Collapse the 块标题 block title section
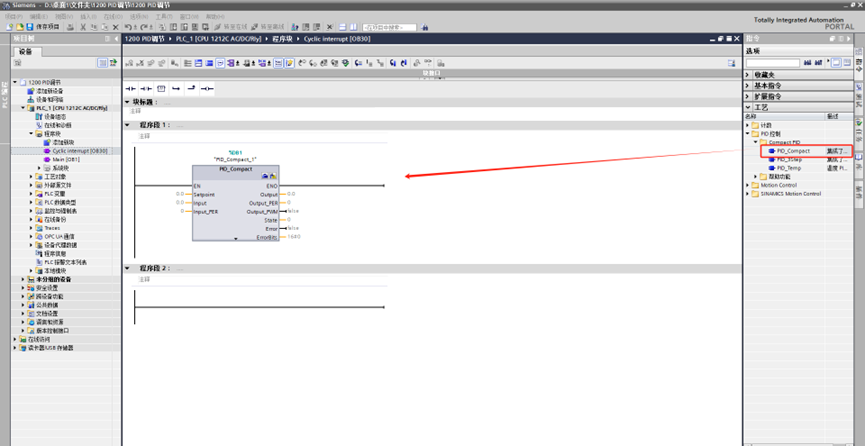This screenshot has width=865, height=446. (x=127, y=102)
